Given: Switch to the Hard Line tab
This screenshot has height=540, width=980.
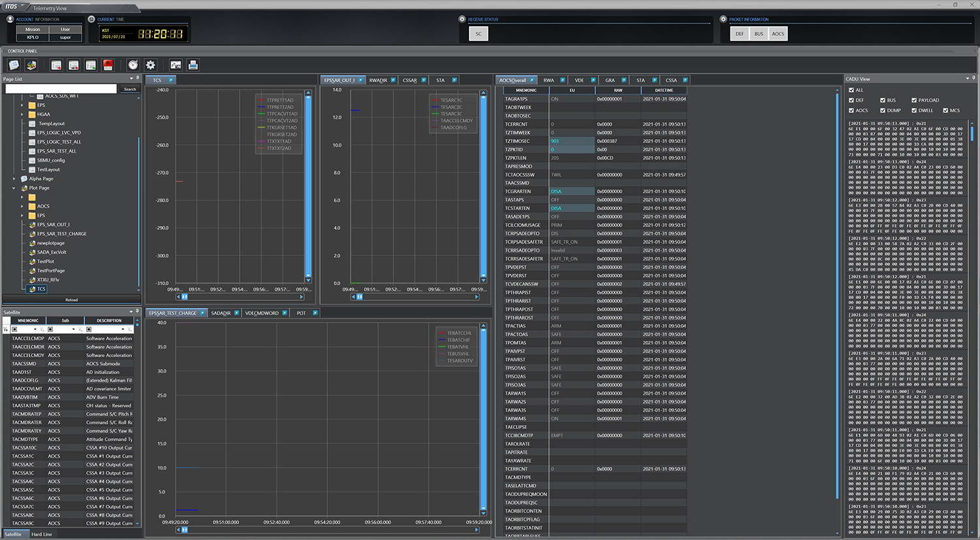Looking at the screenshot, I should click(42, 534).
